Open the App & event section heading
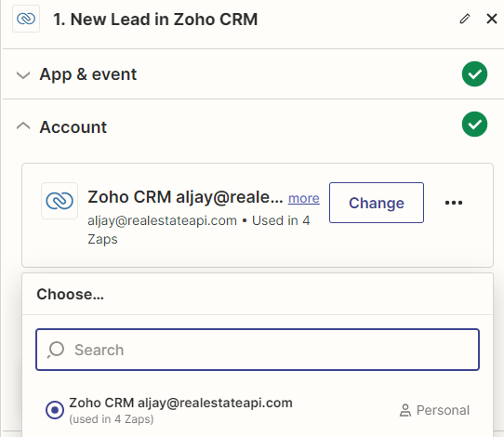The image size is (504, 437). tap(88, 74)
